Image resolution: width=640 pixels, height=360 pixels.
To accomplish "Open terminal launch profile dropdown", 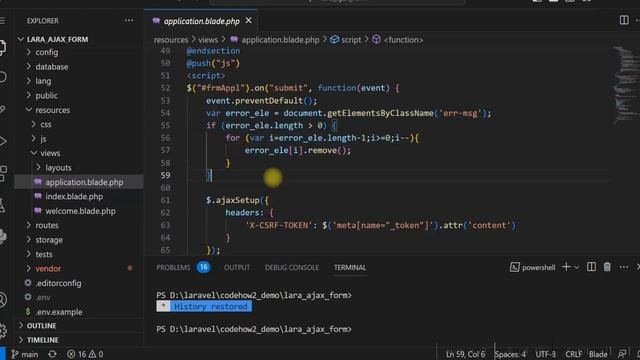I will click(577, 267).
